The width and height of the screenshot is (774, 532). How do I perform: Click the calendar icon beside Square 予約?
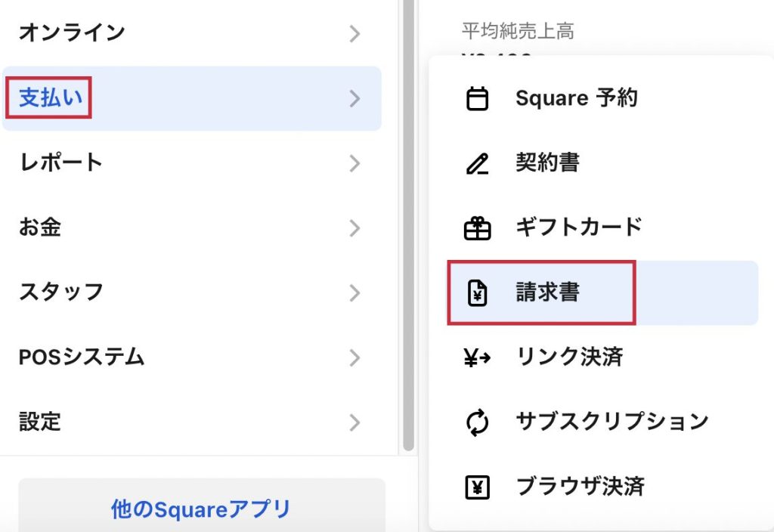coord(477,99)
